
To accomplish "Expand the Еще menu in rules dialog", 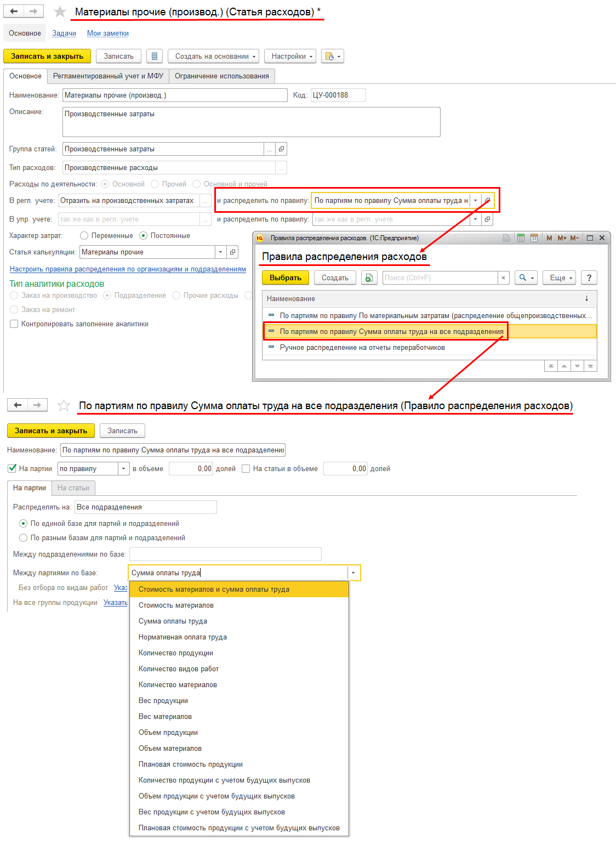I will click(559, 278).
